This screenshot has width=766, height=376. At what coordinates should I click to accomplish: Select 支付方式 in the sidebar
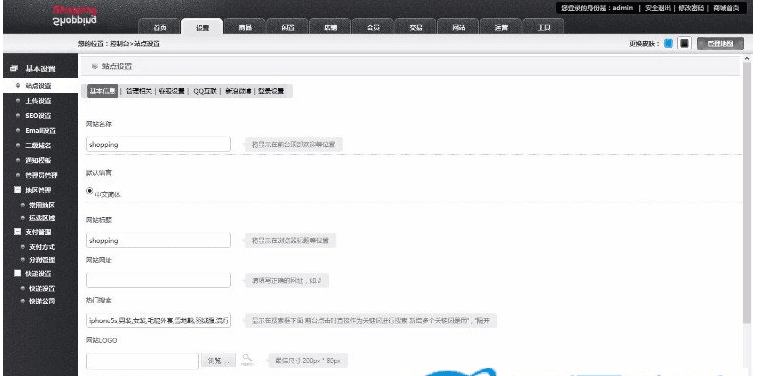(42, 247)
